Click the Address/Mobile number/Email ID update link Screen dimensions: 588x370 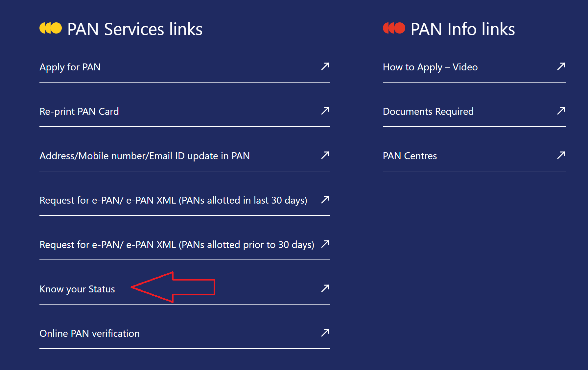point(145,156)
